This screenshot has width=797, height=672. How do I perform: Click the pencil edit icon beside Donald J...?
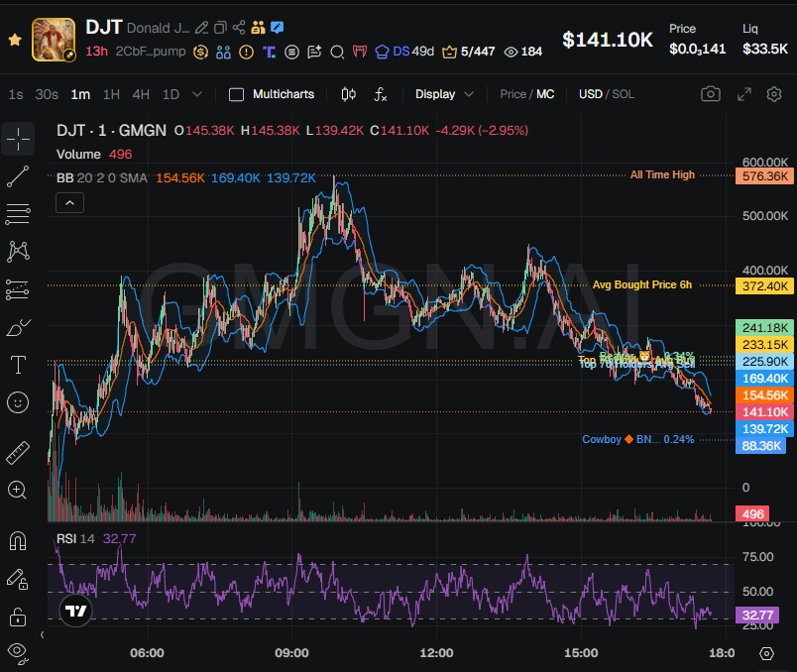(202, 28)
